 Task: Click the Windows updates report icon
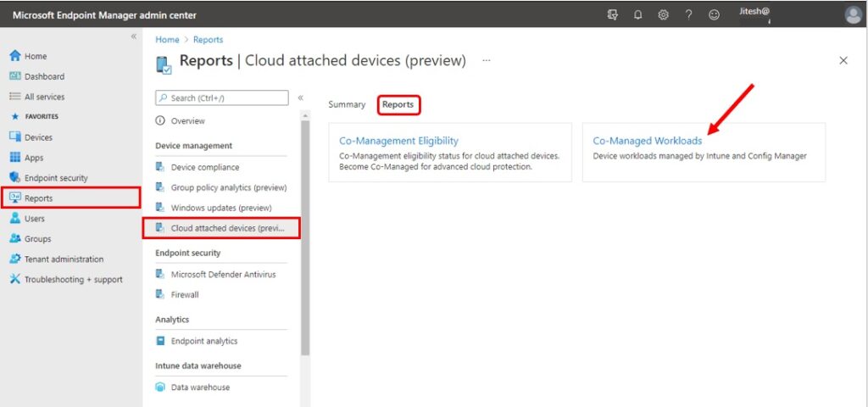pos(160,208)
